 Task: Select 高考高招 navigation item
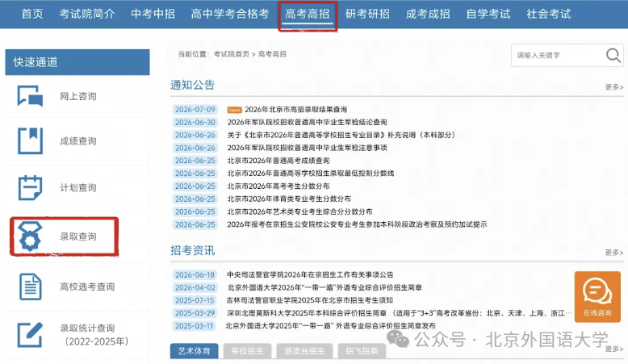(x=308, y=14)
